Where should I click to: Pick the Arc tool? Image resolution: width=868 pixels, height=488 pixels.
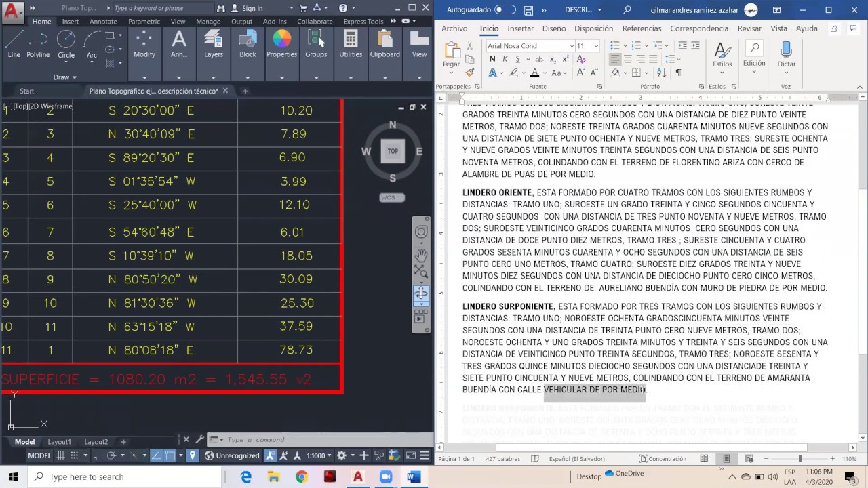coord(92,44)
